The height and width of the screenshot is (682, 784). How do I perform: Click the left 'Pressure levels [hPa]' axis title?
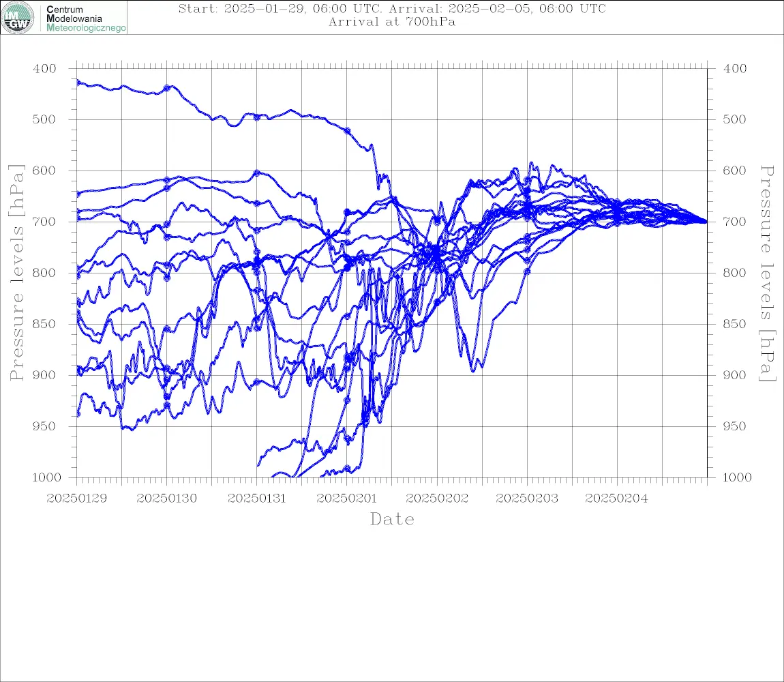[x=16, y=273]
